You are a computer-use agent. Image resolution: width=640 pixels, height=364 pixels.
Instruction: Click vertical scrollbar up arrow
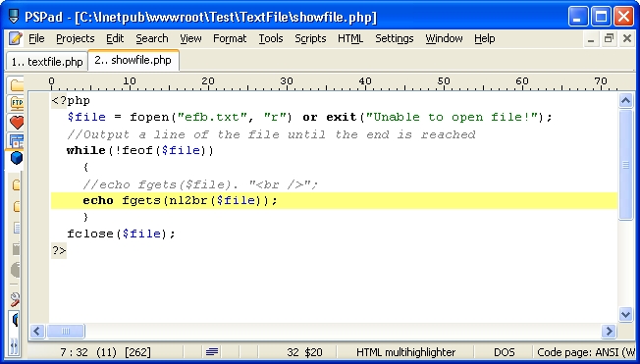pyautogui.click(x=625, y=100)
